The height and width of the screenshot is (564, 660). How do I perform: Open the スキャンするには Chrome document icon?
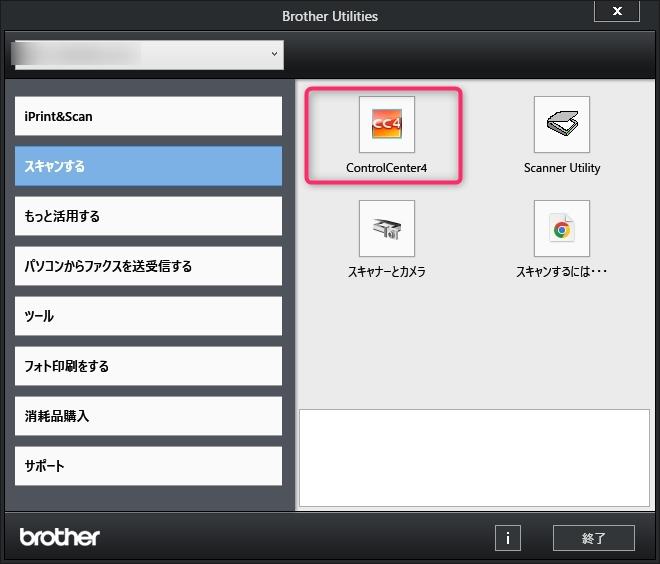[562, 228]
